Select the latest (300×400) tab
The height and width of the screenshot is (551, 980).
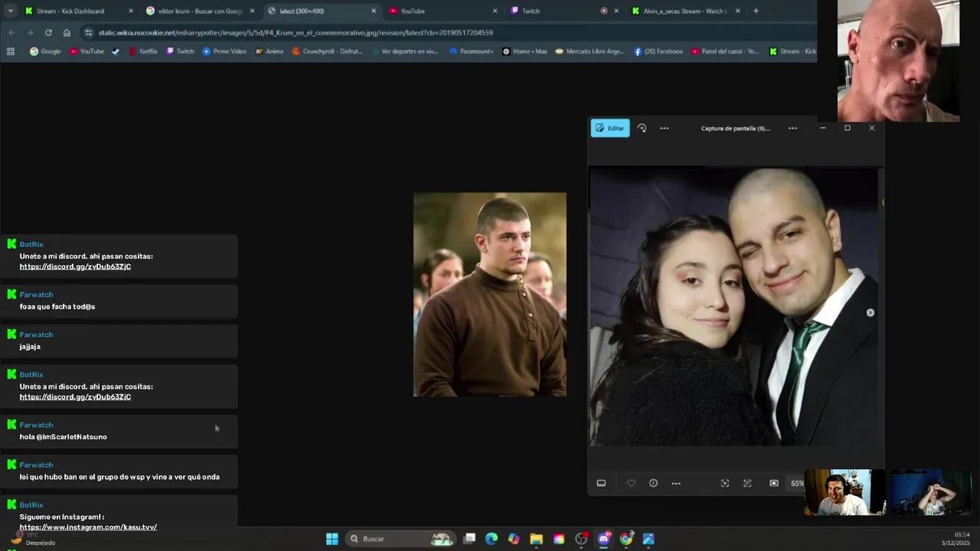[322, 11]
